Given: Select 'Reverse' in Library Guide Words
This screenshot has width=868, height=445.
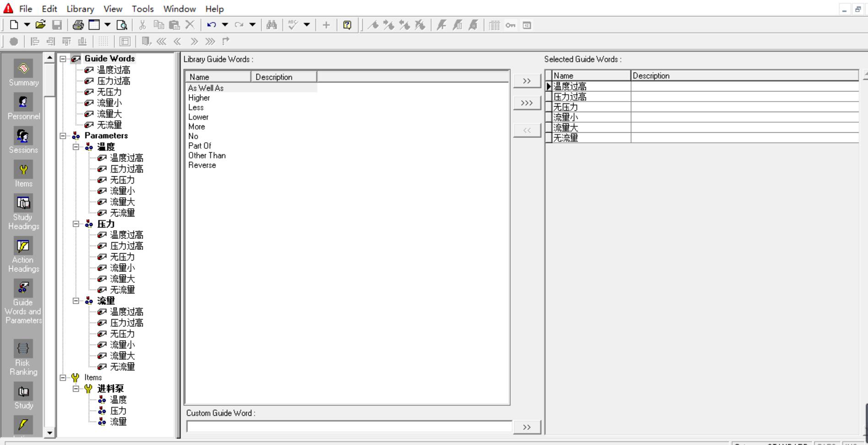Looking at the screenshot, I should click(202, 165).
